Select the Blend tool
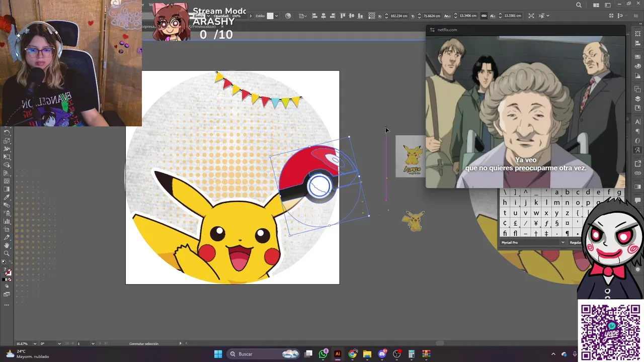644x362 pixels. (7, 205)
